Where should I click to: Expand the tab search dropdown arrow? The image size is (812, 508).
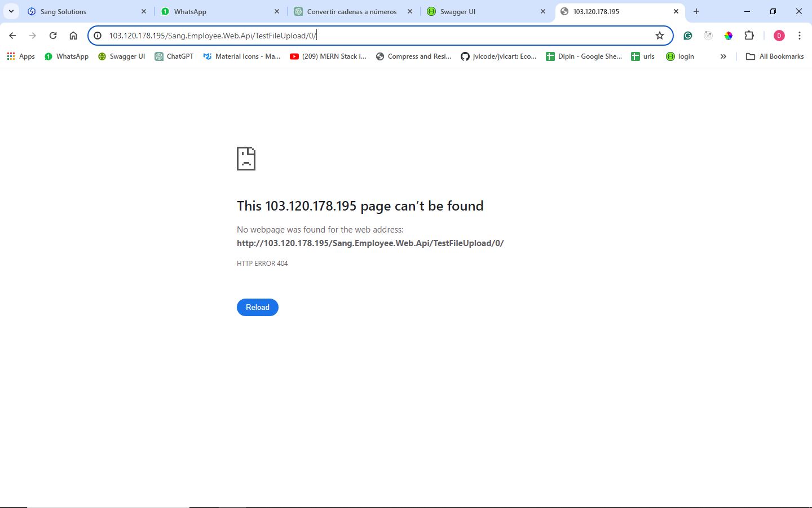11,11
